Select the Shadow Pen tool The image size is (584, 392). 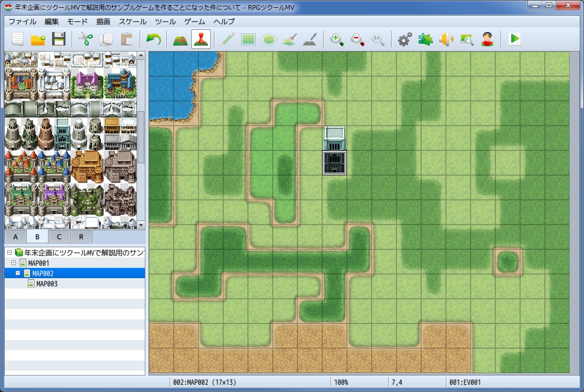(310, 39)
